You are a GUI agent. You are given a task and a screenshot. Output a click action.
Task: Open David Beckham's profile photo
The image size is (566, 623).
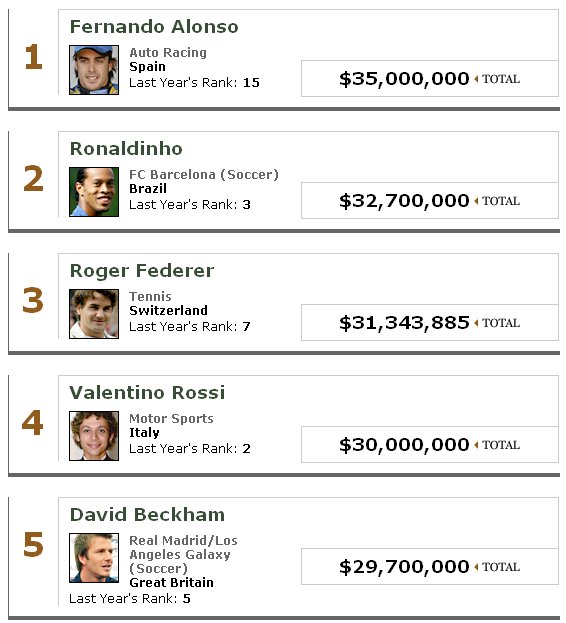tap(94, 558)
